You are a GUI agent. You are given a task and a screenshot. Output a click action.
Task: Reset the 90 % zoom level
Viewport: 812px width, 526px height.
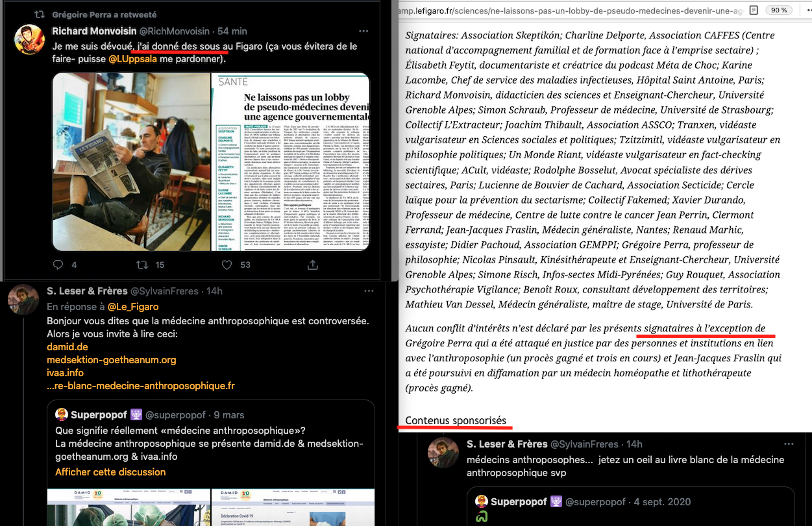pyautogui.click(x=778, y=10)
